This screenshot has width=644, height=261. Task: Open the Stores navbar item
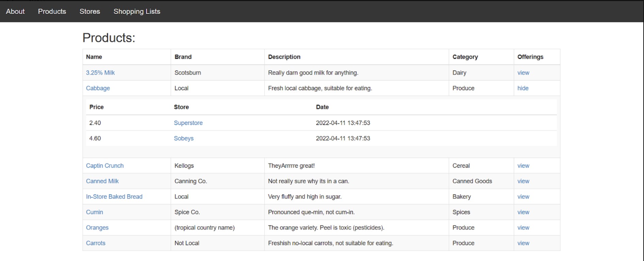tap(90, 11)
